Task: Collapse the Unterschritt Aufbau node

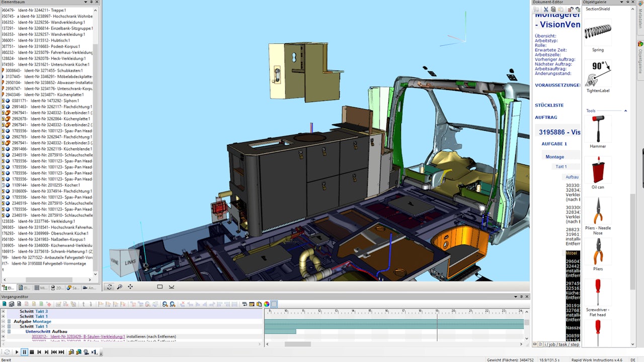Action: (2, 331)
